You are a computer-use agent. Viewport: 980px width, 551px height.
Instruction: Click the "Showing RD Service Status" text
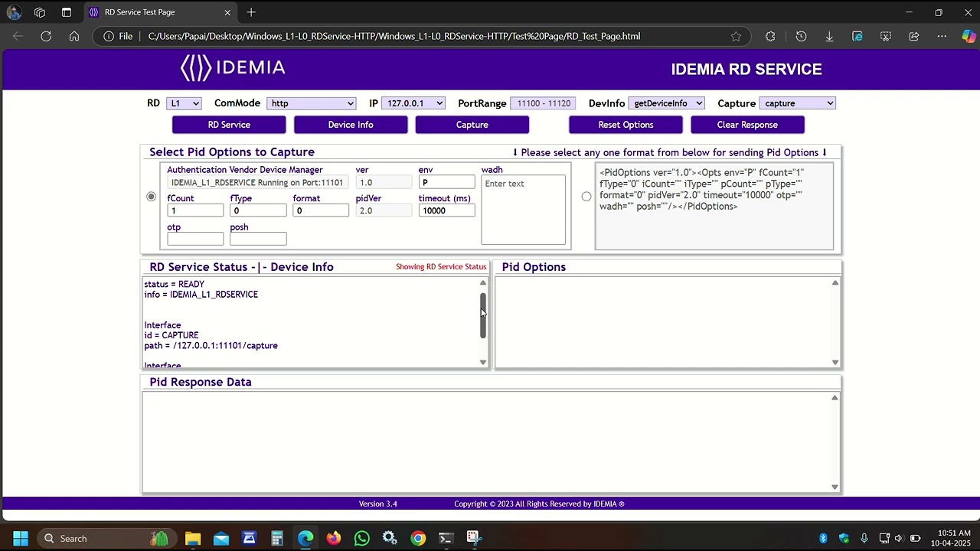(441, 267)
